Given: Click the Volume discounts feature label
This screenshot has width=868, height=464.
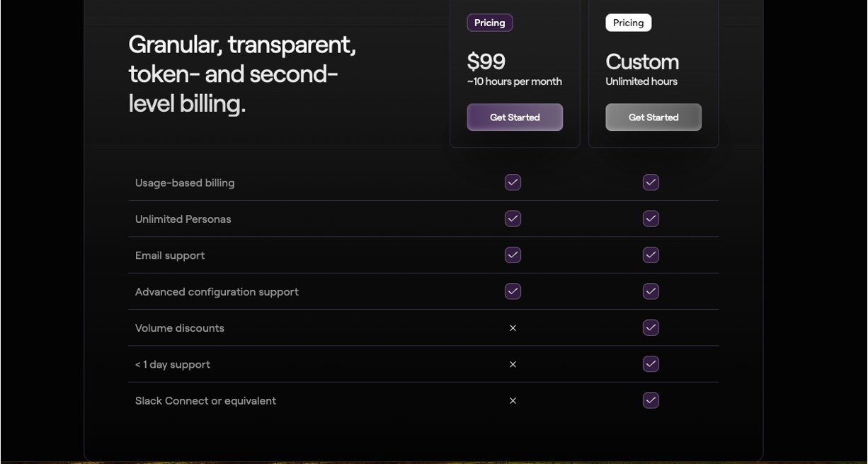Looking at the screenshot, I should (180, 328).
